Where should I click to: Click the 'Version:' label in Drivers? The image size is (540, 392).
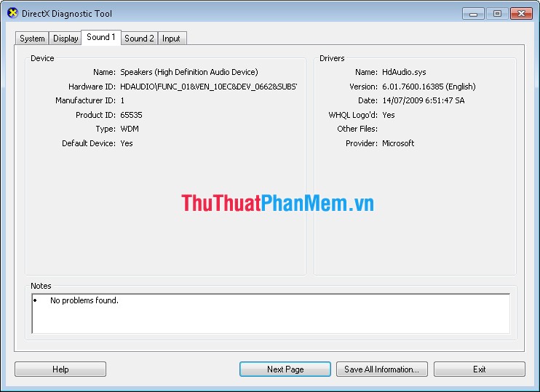point(363,87)
